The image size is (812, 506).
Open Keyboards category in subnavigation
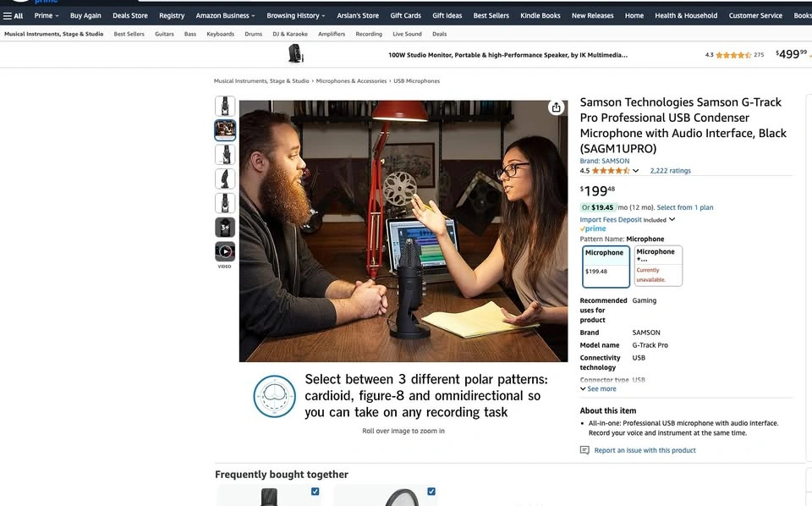(x=220, y=34)
